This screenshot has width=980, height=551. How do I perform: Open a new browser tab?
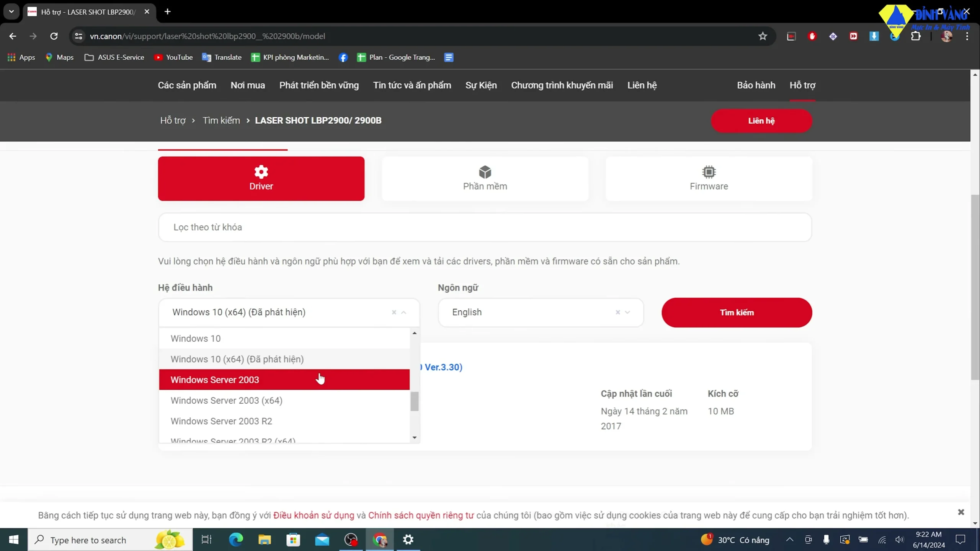tap(167, 11)
